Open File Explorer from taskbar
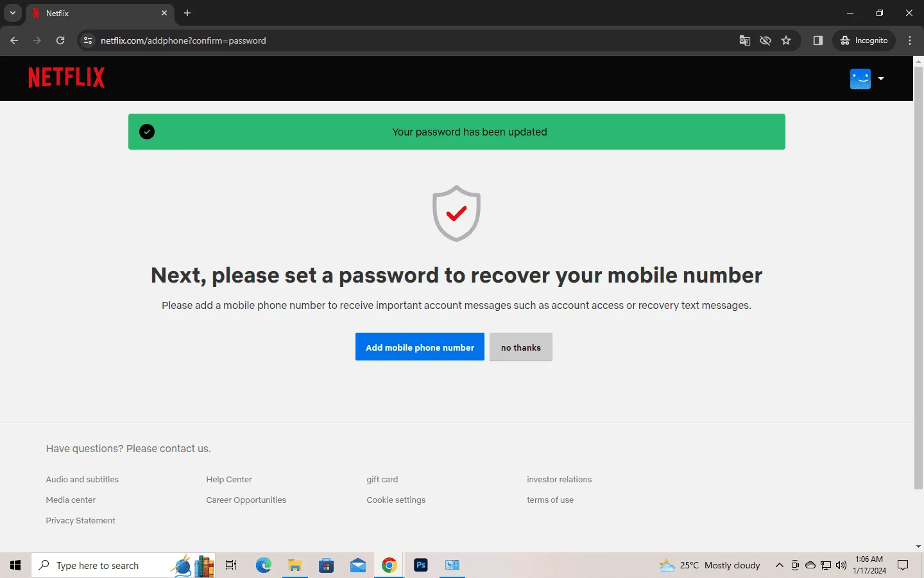 coord(295,565)
